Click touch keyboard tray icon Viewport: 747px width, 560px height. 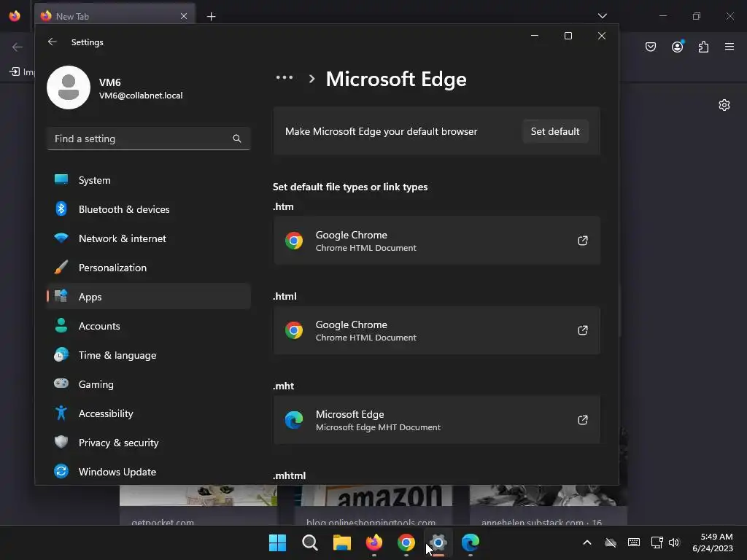(634, 542)
